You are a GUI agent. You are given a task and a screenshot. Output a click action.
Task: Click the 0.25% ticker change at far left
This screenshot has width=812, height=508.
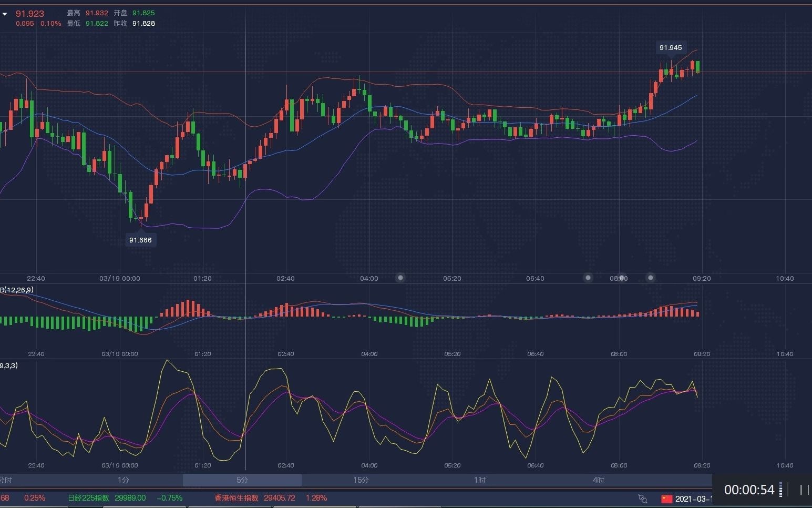tap(35, 498)
